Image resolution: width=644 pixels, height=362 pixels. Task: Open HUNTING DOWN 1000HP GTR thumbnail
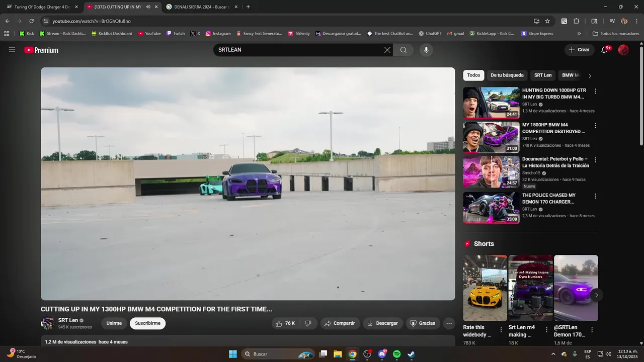[491, 103]
